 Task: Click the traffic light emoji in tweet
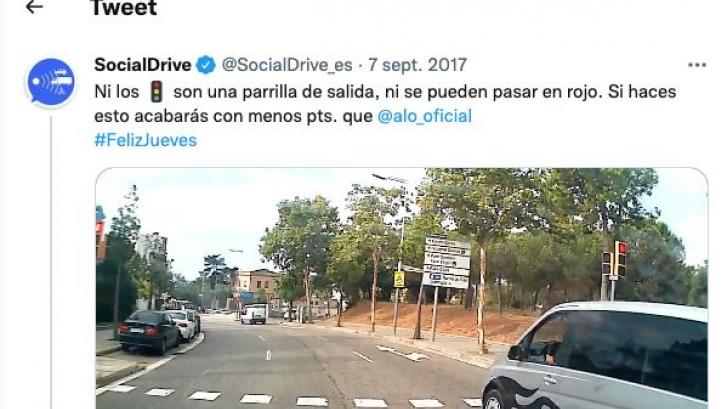157,91
